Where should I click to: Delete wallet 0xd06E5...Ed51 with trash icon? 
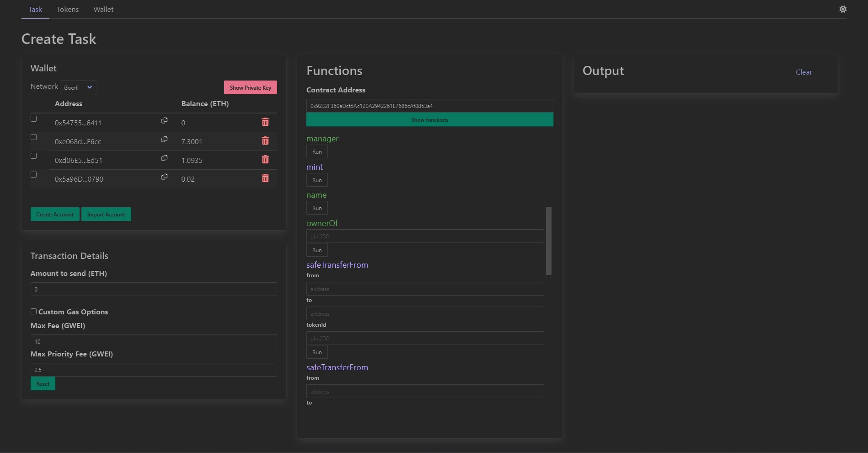click(265, 160)
